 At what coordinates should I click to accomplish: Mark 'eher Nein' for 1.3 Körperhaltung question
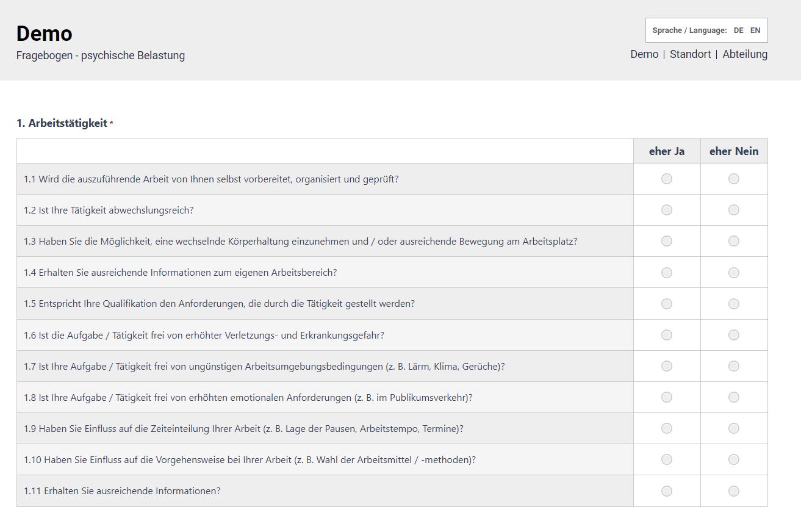click(734, 241)
